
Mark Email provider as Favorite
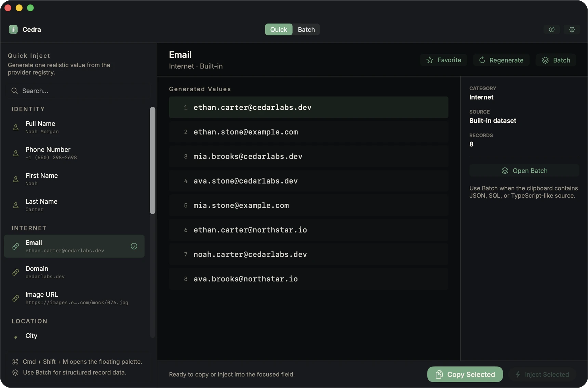tap(443, 60)
